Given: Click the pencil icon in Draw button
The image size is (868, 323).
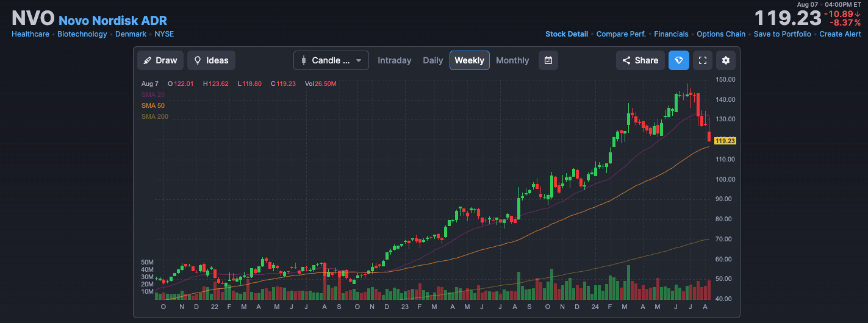Looking at the screenshot, I should 147,60.
